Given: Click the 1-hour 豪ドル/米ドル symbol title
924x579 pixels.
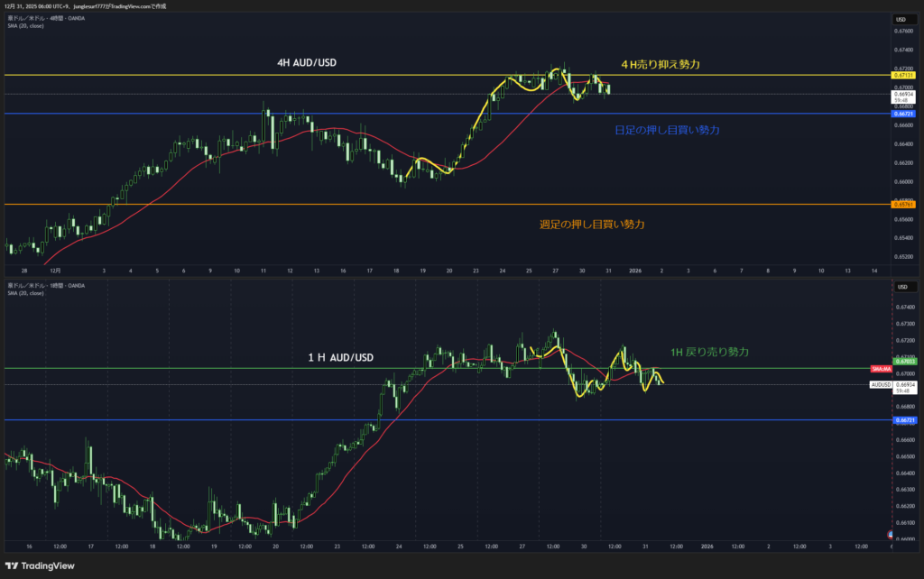Looking at the screenshot, I should (45, 286).
